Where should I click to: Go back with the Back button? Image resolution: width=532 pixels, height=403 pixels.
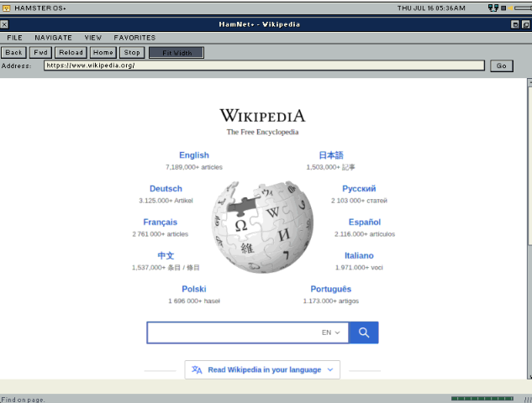(x=13, y=53)
